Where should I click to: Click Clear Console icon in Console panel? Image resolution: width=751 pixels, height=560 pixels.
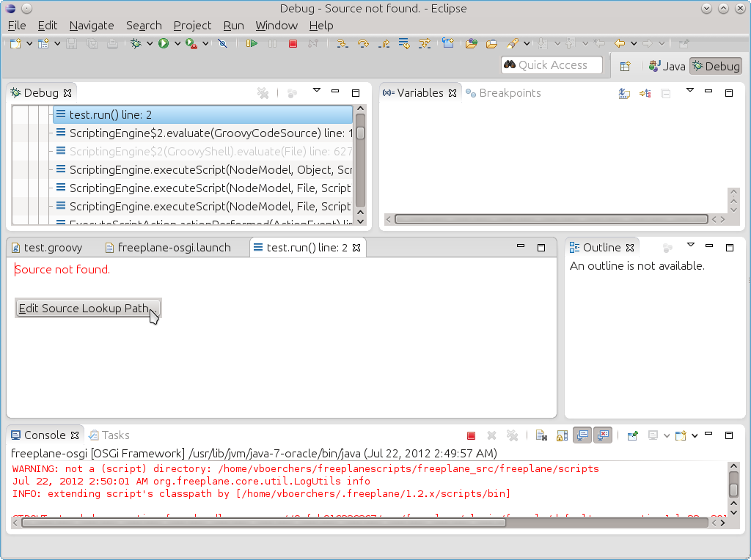(541, 435)
